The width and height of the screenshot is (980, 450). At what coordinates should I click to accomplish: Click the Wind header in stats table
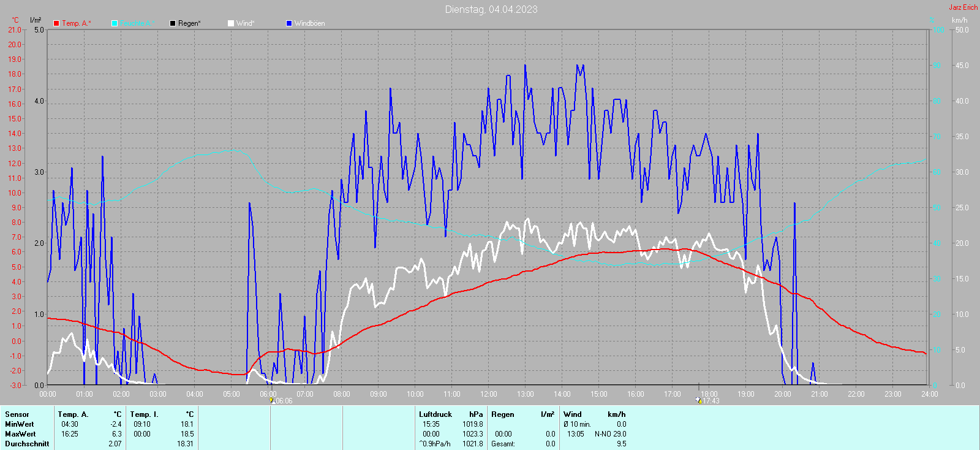click(x=572, y=414)
